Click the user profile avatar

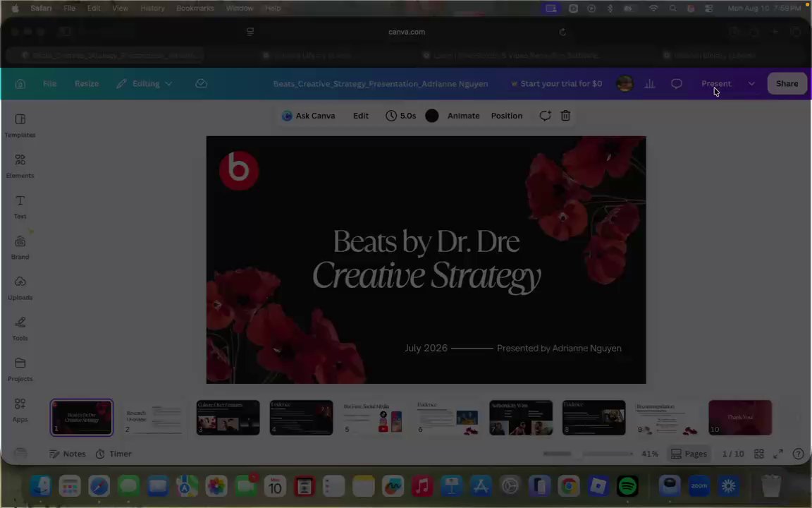(x=625, y=83)
